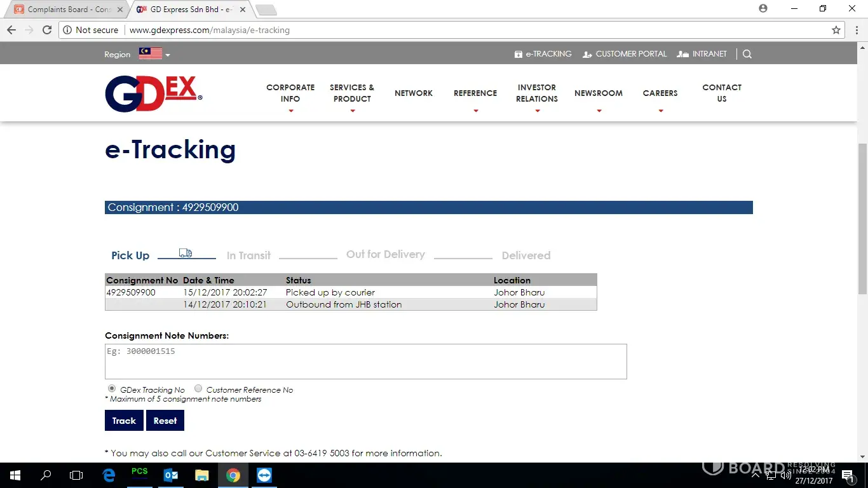
Task: Click the 14/12/2017 20:10:21 timestamp
Action: pyautogui.click(x=225, y=304)
